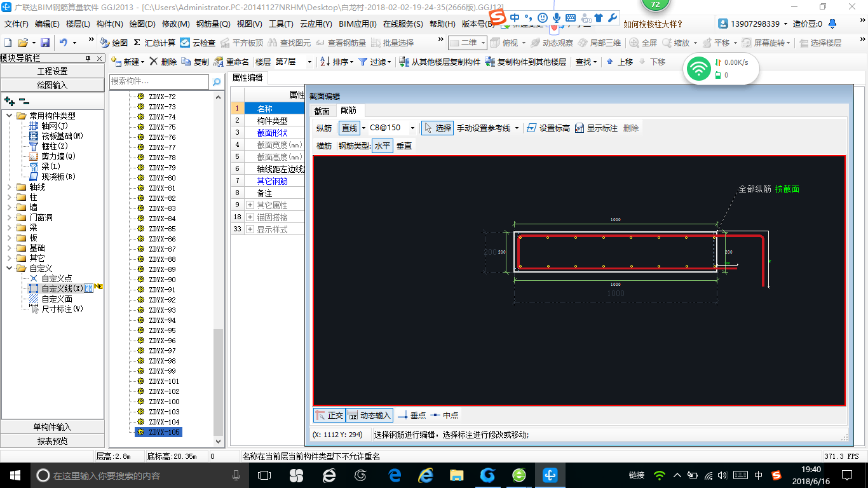Click 复制构件到其他楼层
The width and height of the screenshot is (868, 488).
pos(526,62)
